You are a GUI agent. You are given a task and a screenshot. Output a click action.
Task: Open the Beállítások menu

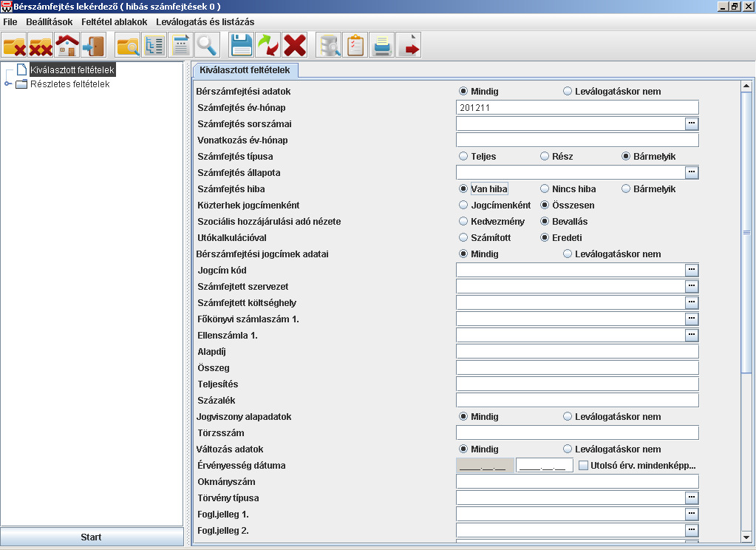click(x=50, y=21)
